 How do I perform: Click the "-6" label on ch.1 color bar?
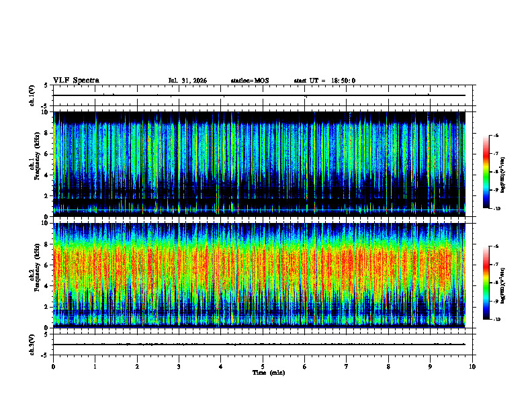pyautogui.click(x=496, y=135)
